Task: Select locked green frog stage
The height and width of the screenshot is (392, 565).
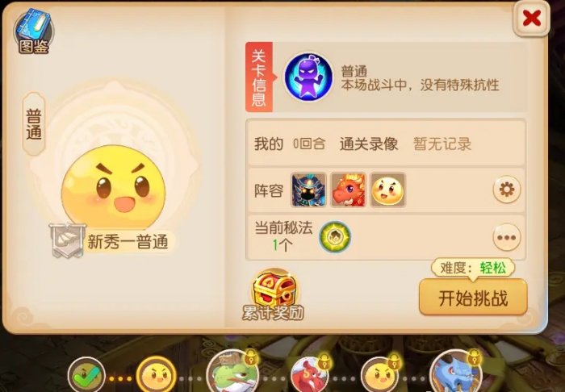Action: 232,373
